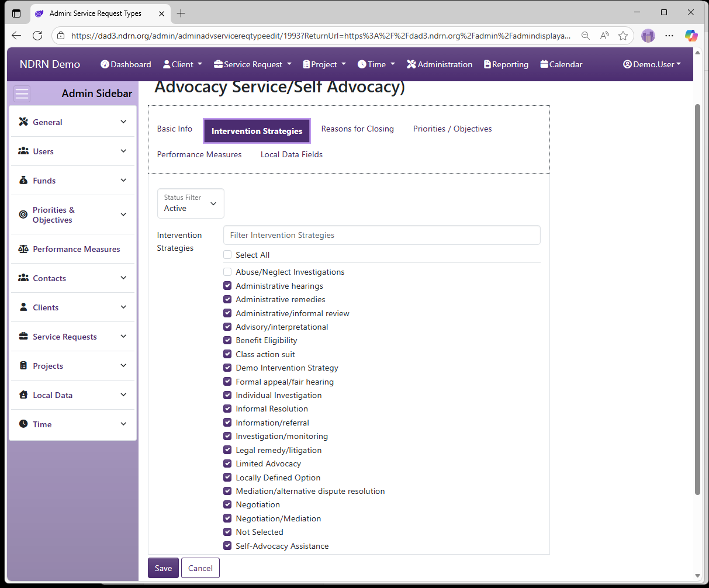Click the General tools icon in sidebar
Screen dimensions: 709x588
23,122
